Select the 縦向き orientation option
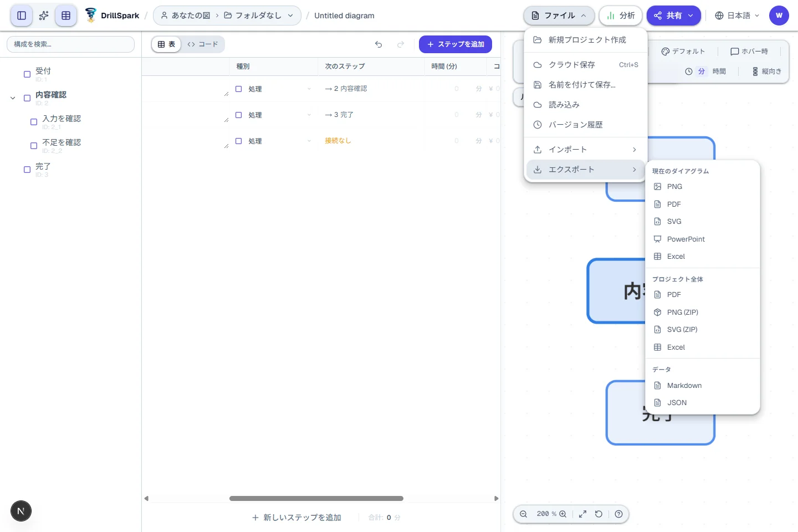The height and width of the screenshot is (532, 798). [767, 71]
